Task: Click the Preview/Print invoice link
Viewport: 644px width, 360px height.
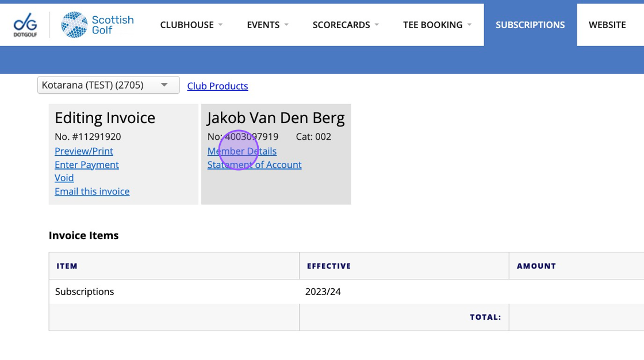Action: (x=84, y=151)
